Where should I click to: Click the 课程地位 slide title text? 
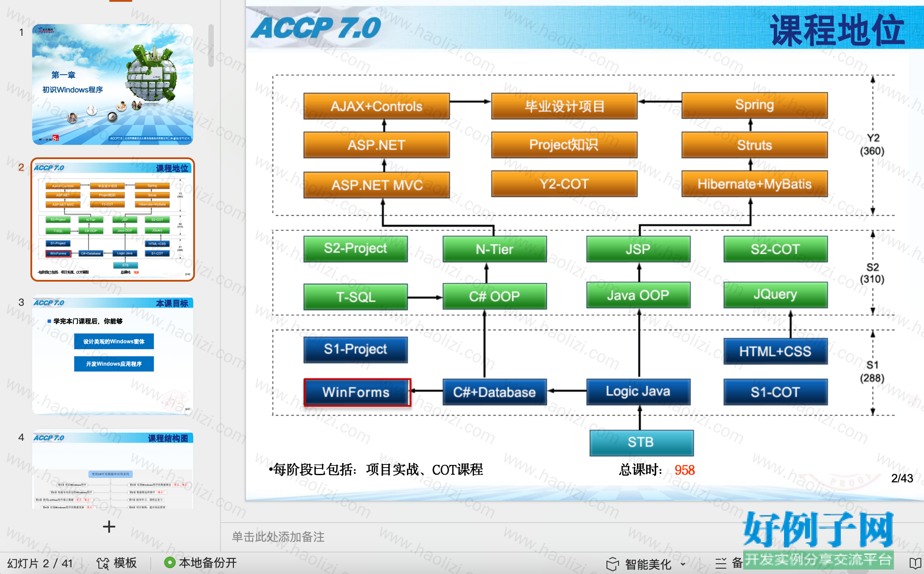click(x=837, y=30)
